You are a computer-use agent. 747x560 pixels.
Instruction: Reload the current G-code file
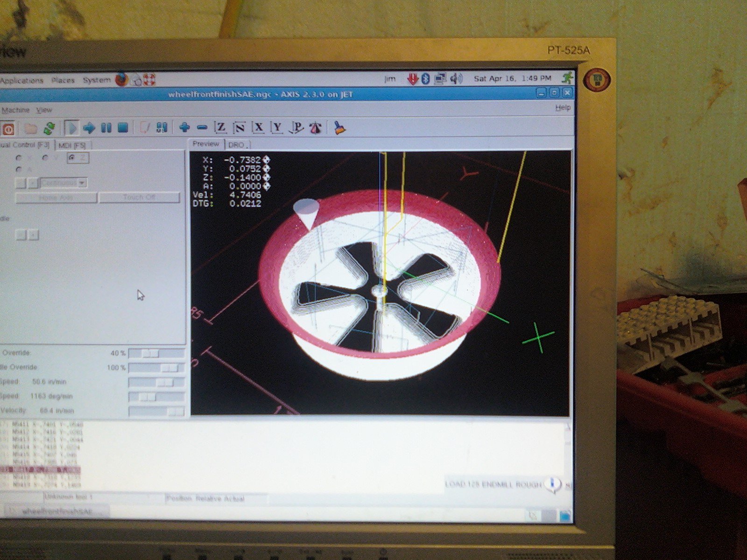pos(49,128)
